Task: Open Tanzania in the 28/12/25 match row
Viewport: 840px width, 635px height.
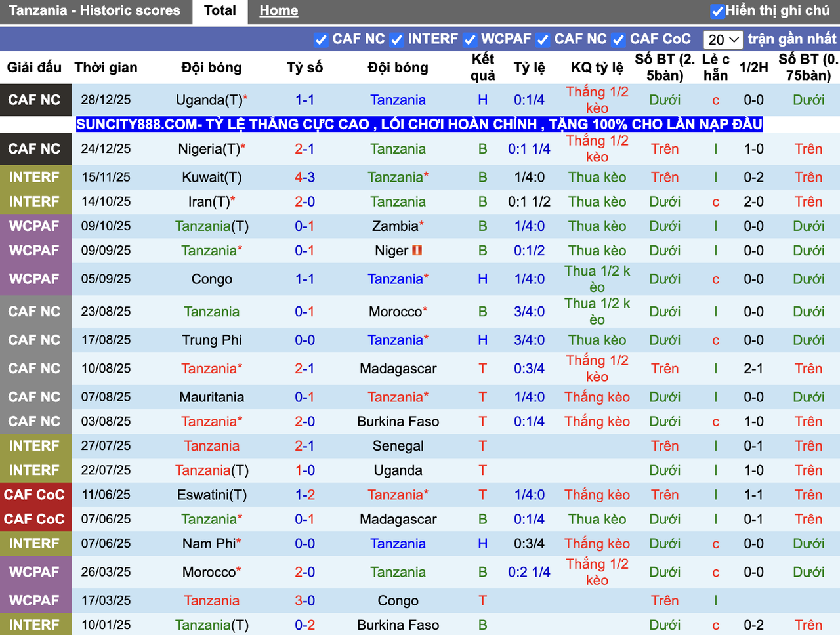Action: click(x=398, y=100)
